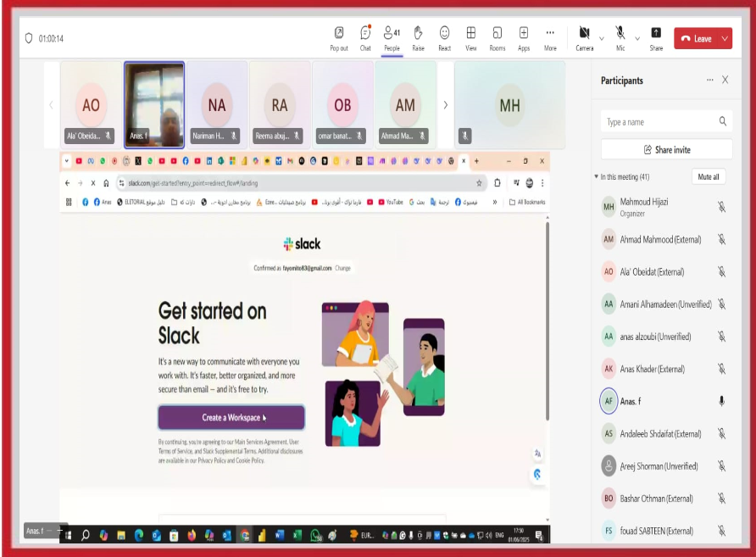
Task: Open the Leave options dropdown arrow
Action: pyautogui.click(x=725, y=39)
